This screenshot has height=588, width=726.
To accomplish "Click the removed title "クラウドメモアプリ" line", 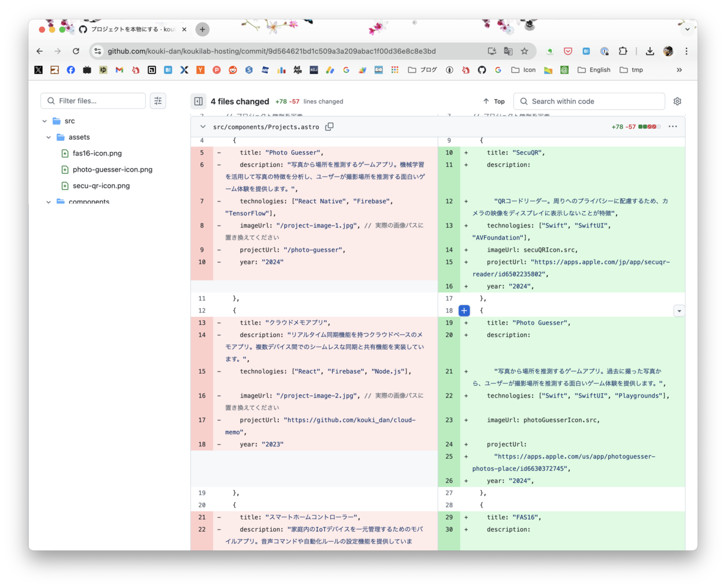I will point(285,322).
